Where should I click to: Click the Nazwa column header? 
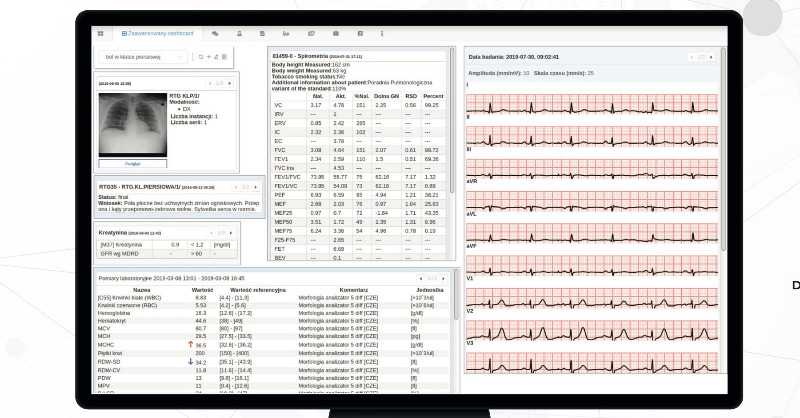[141, 290]
